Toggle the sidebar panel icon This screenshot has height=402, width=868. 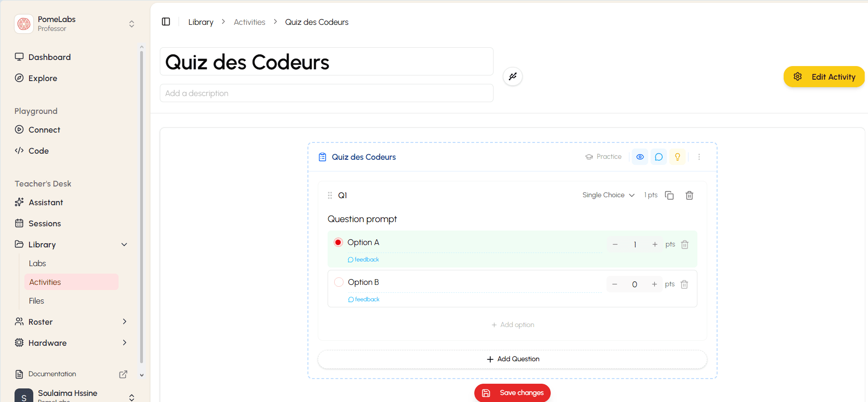pyautogui.click(x=166, y=22)
